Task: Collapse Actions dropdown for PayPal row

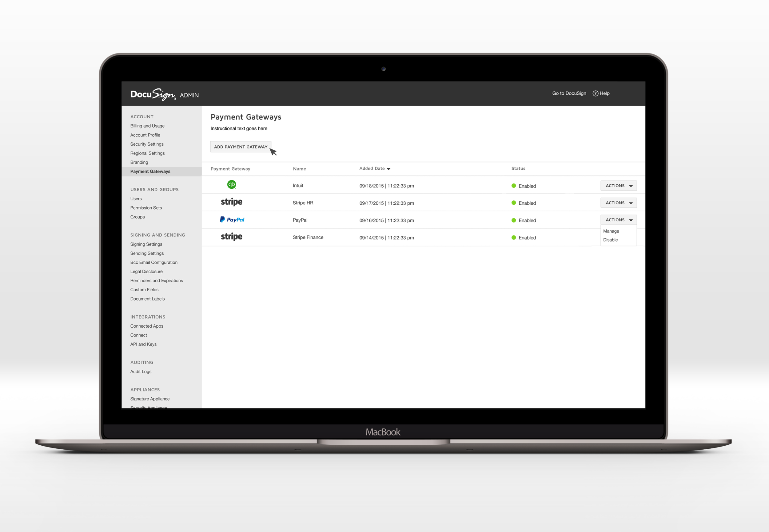Action: (x=619, y=220)
